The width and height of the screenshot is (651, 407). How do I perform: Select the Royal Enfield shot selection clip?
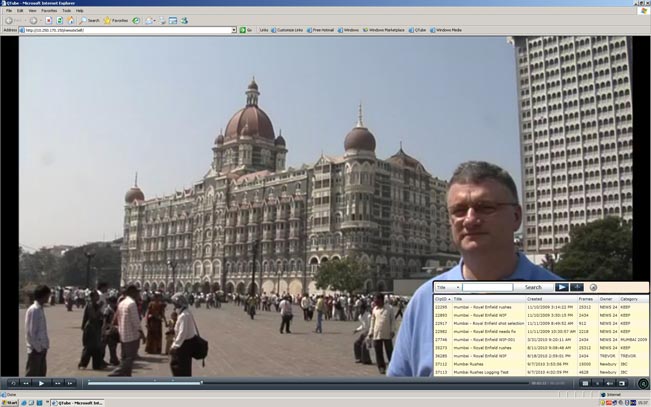coord(488,323)
